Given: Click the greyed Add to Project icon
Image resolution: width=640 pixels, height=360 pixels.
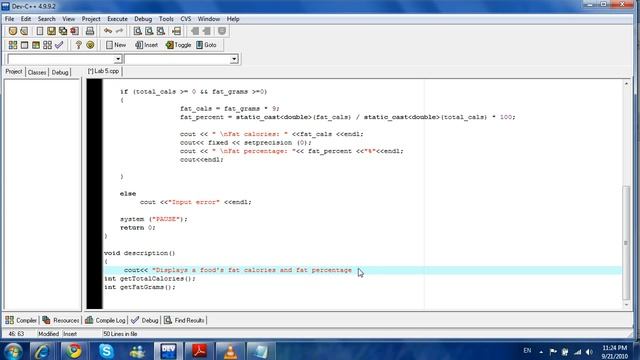Looking at the screenshot, I should 195,31.
